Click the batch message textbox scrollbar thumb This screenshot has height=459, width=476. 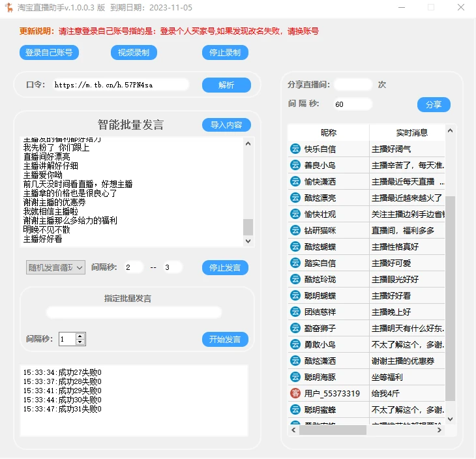click(x=248, y=227)
